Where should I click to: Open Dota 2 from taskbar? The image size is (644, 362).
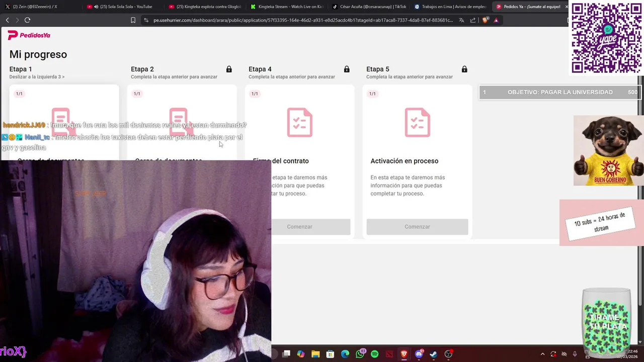click(x=389, y=354)
